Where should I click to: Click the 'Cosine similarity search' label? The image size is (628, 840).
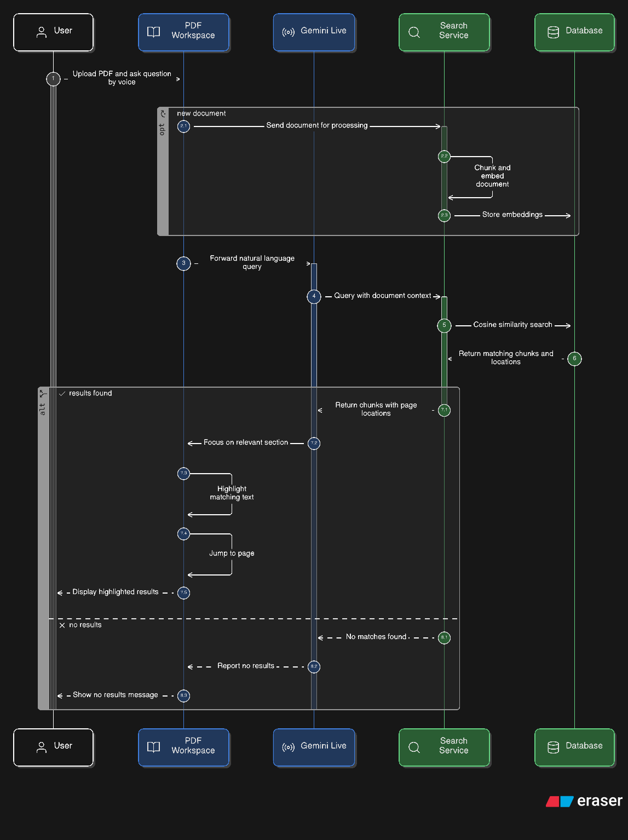coord(512,325)
